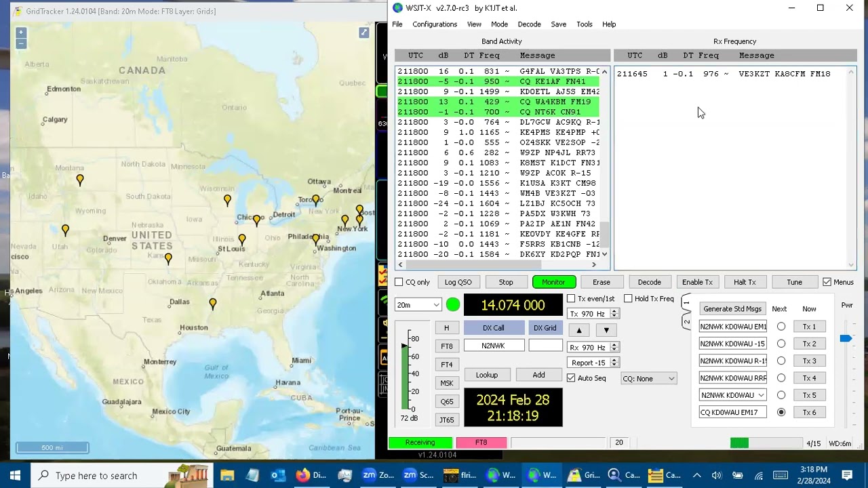Click the Tx 6 Now button
The height and width of the screenshot is (488, 868).
(809, 412)
